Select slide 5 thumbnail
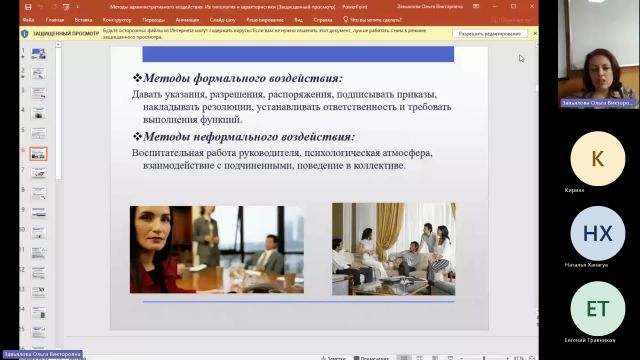Image resolution: width=640 pixels, height=360 pixels. [x=38, y=133]
